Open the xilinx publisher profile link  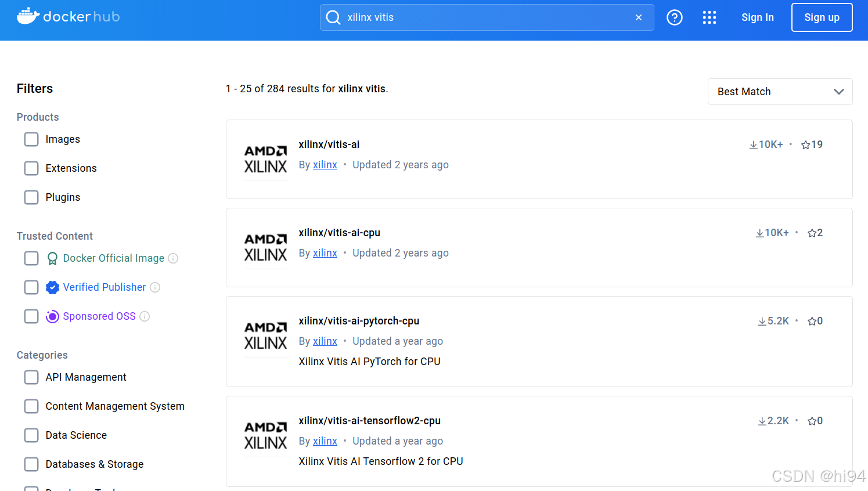(325, 164)
